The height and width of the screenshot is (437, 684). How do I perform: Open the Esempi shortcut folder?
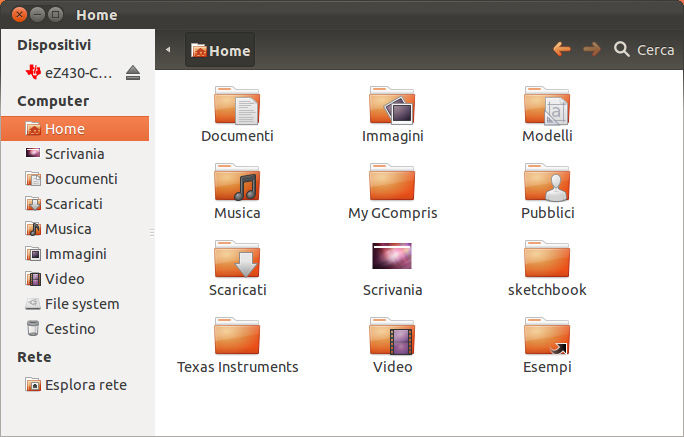point(547,337)
